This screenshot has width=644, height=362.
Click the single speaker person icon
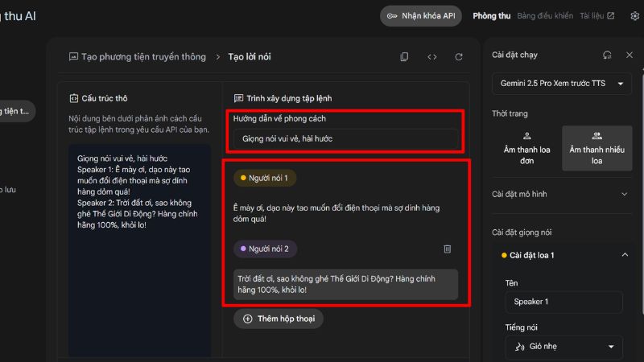point(526,136)
